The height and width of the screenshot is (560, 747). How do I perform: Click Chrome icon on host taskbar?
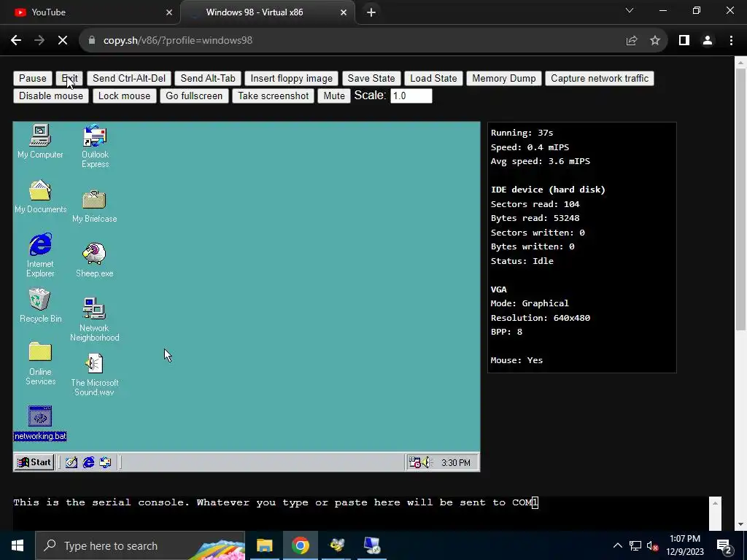pyautogui.click(x=300, y=545)
